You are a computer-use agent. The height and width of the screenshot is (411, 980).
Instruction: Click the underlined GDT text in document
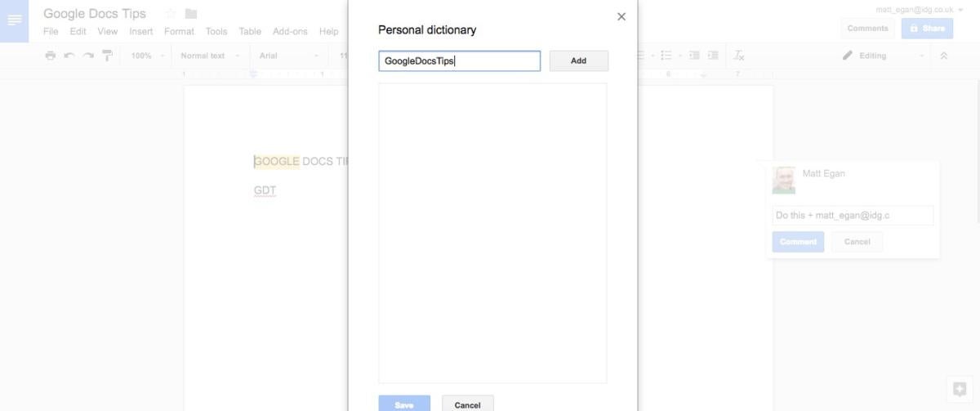click(x=265, y=190)
